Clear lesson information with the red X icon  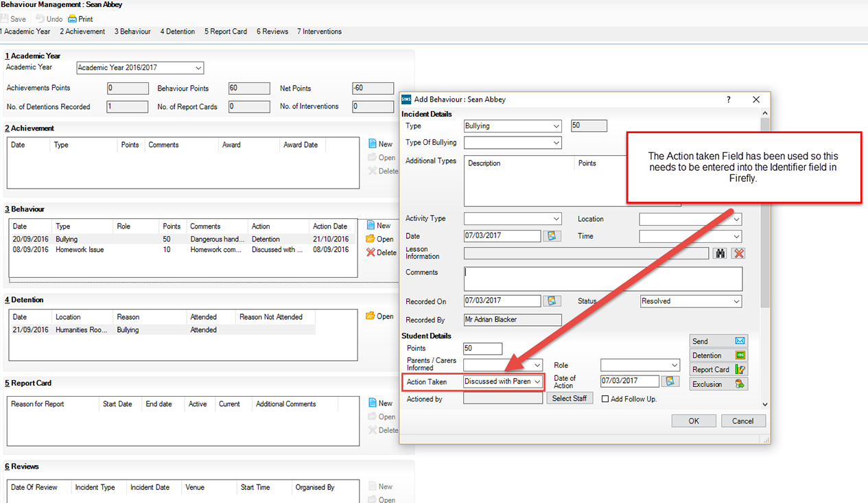[x=738, y=253]
